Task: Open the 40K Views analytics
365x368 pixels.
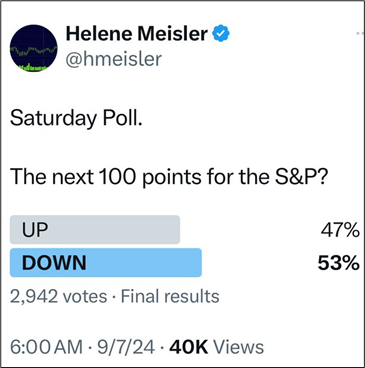Action: 217,347
